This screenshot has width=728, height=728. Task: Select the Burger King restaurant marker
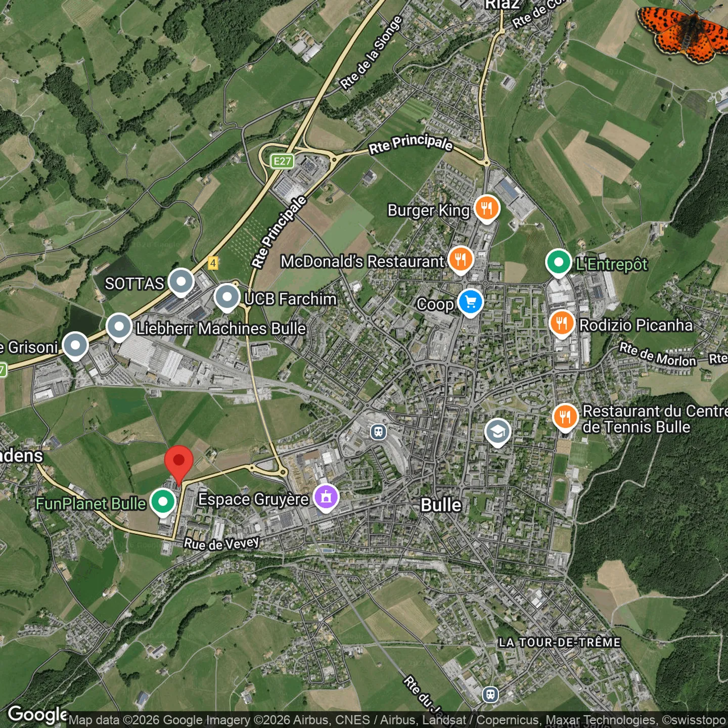click(x=487, y=208)
